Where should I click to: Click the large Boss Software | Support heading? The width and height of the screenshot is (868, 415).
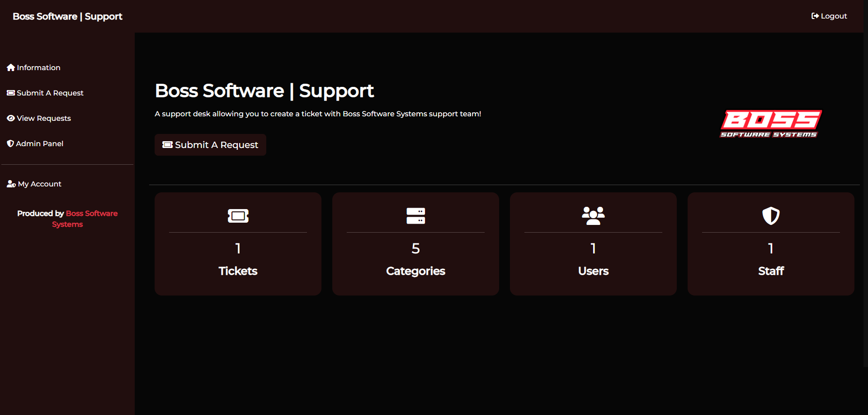pyautogui.click(x=264, y=91)
